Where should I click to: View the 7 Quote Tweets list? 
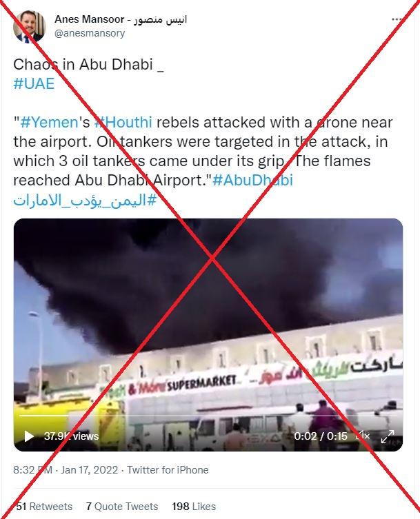[122, 507]
